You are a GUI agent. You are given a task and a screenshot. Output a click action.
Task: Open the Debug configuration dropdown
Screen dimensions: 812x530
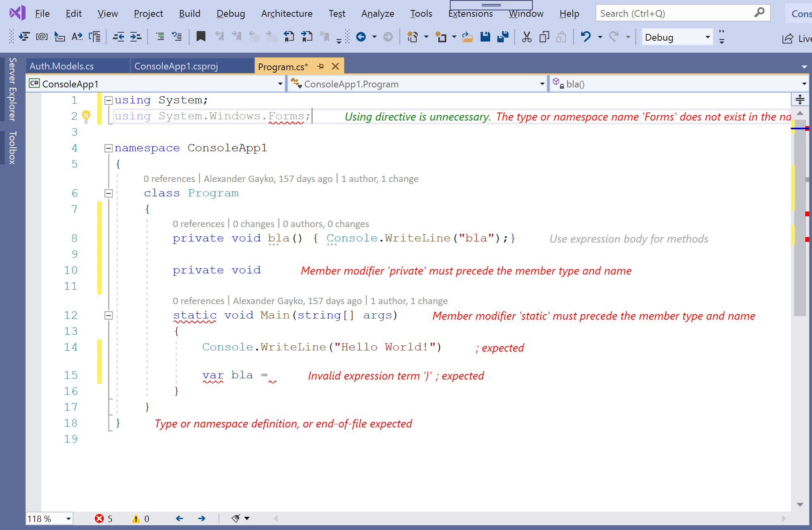click(x=677, y=37)
